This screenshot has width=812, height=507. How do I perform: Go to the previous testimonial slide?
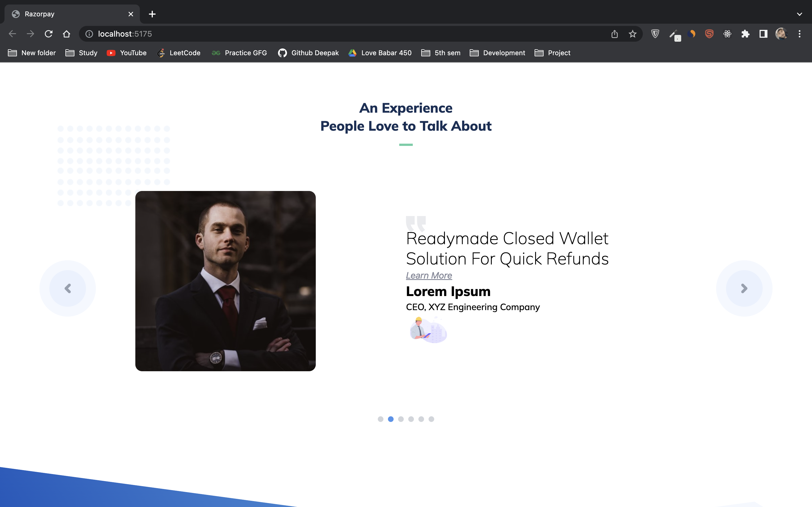68,288
